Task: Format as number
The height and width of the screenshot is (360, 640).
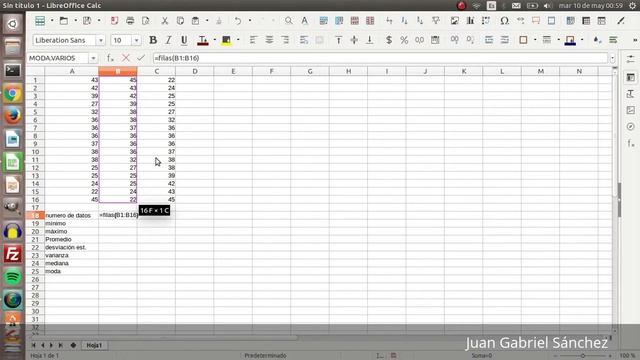Action: coord(420,40)
